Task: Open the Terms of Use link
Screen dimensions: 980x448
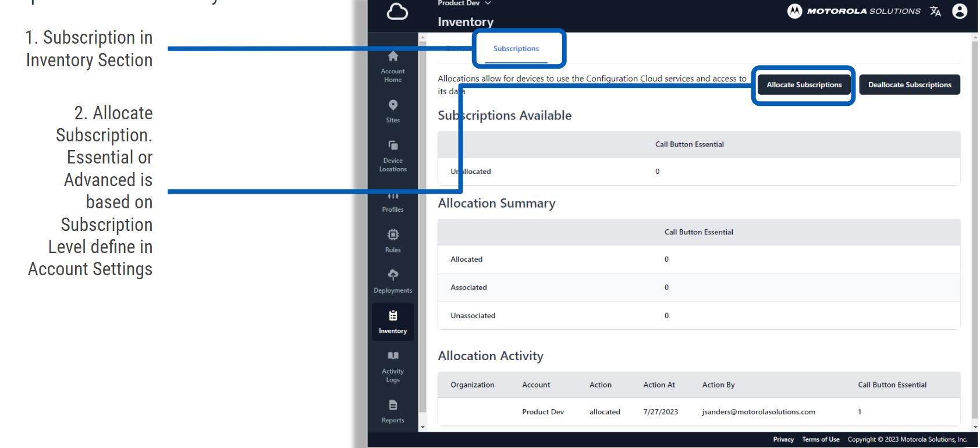Action: (821, 439)
